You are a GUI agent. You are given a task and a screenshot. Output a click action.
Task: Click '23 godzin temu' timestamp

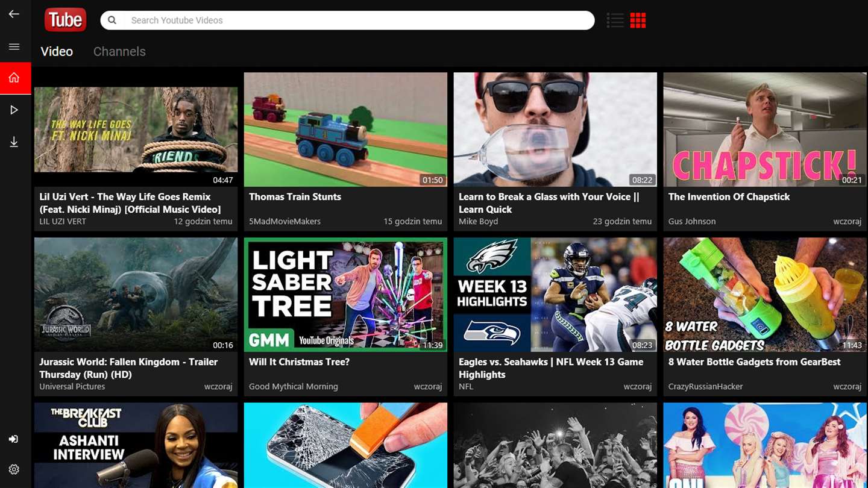(622, 221)
